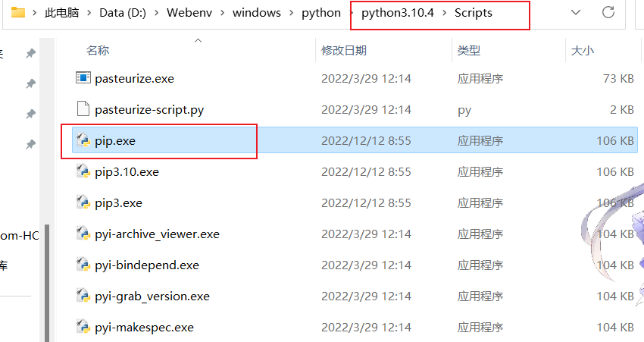Expand the chevron after Data (D:) breadcrumb
The width and height of the screenshot is (644, 342).
click(157, 14)
